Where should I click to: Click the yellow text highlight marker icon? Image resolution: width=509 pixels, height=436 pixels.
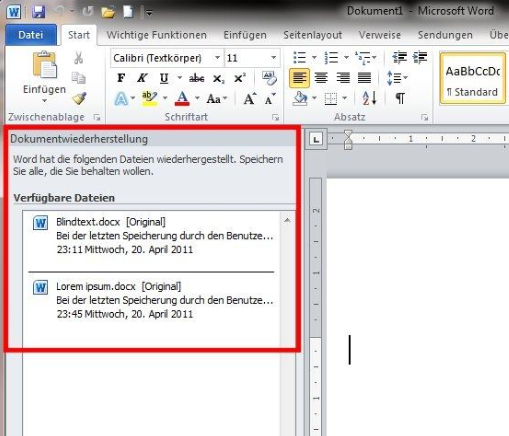click(x=149, y=98)
